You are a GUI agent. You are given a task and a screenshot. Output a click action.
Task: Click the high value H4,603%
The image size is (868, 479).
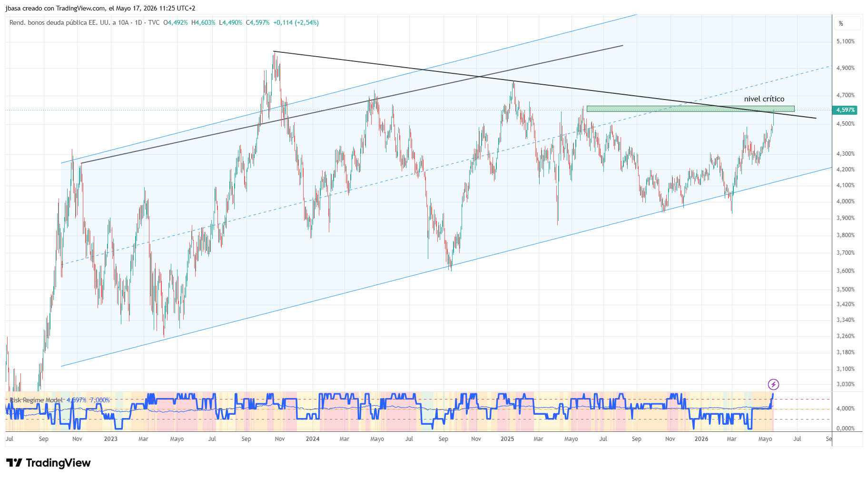point(203,22)
